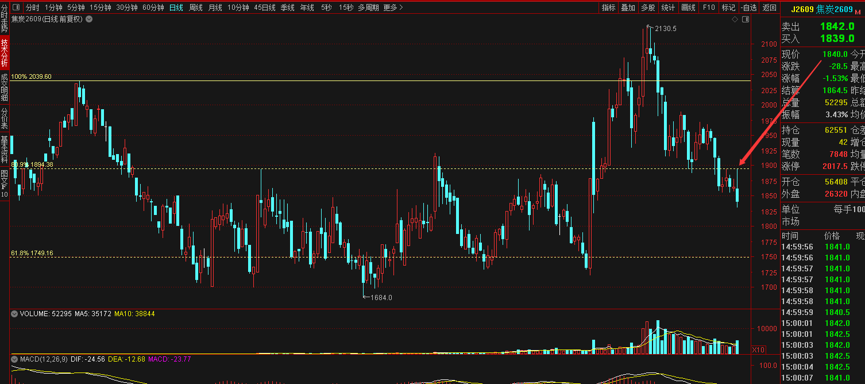Click the 15:00:07 tick row

[823, 377]
